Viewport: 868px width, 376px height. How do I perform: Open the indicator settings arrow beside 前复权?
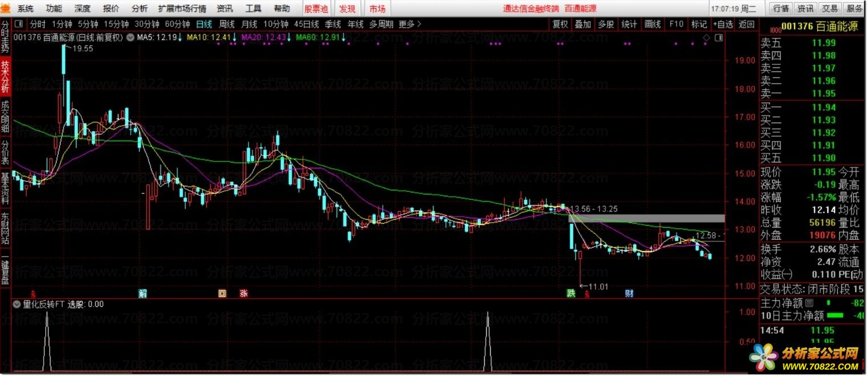pyautogui.click(x=130, y=38)
